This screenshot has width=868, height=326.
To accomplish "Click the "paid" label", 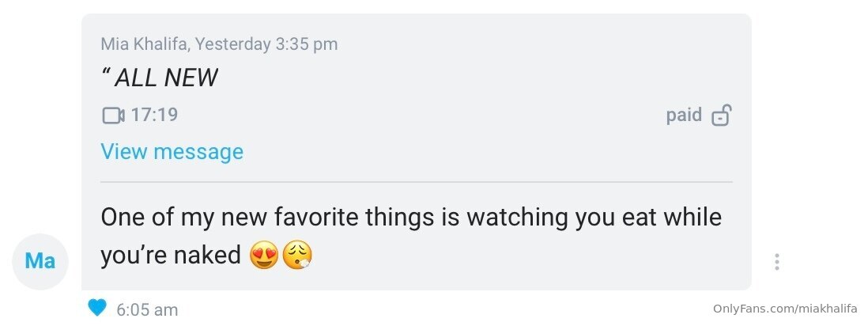I will pos(684,115).
